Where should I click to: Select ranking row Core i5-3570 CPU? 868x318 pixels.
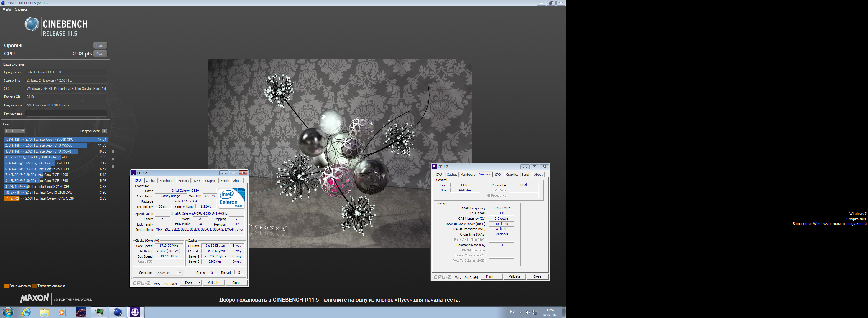coord(56,163)
